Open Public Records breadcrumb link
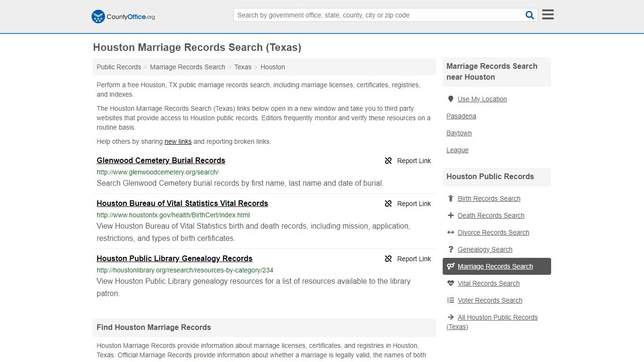Viewport: 644px width, 362px height. 119,67
